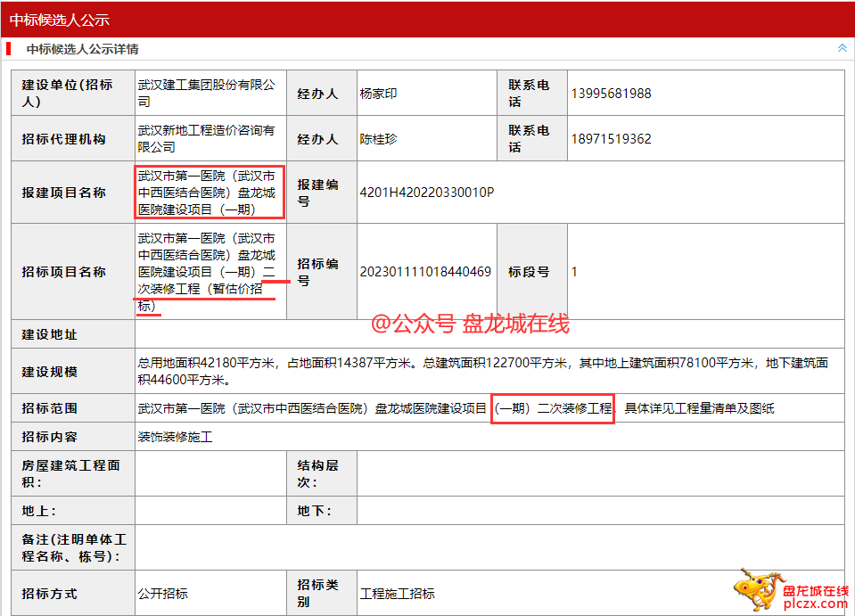Click the 招标代理机构 label cell

click(73, 138)
